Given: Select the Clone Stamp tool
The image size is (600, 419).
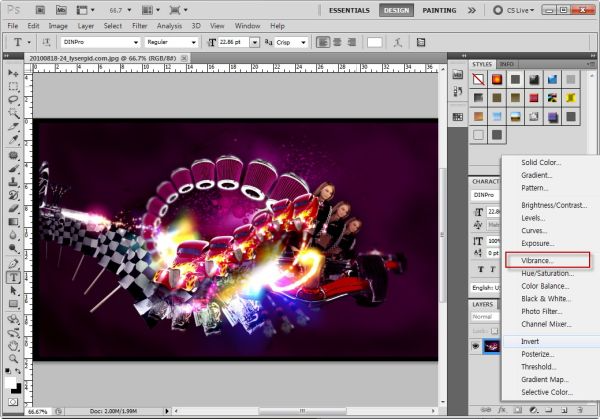Looking at the screenshot, I should 13,182.
